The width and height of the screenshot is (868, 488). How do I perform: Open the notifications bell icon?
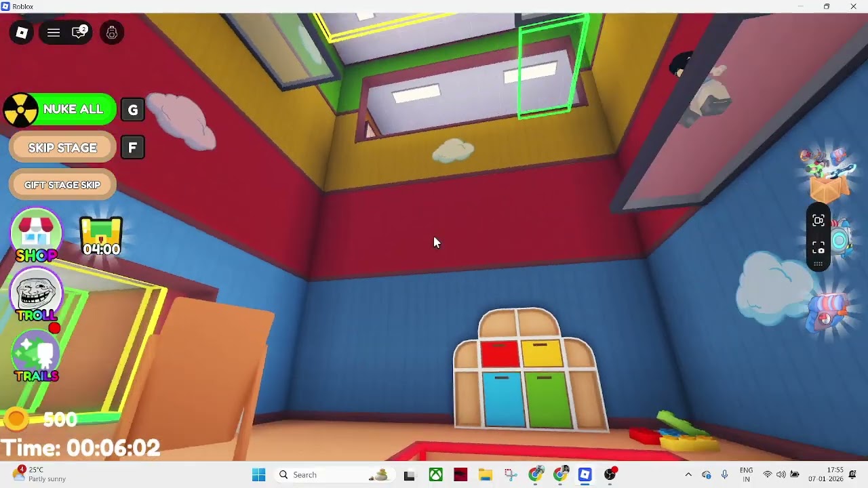[x=854, y=474]
